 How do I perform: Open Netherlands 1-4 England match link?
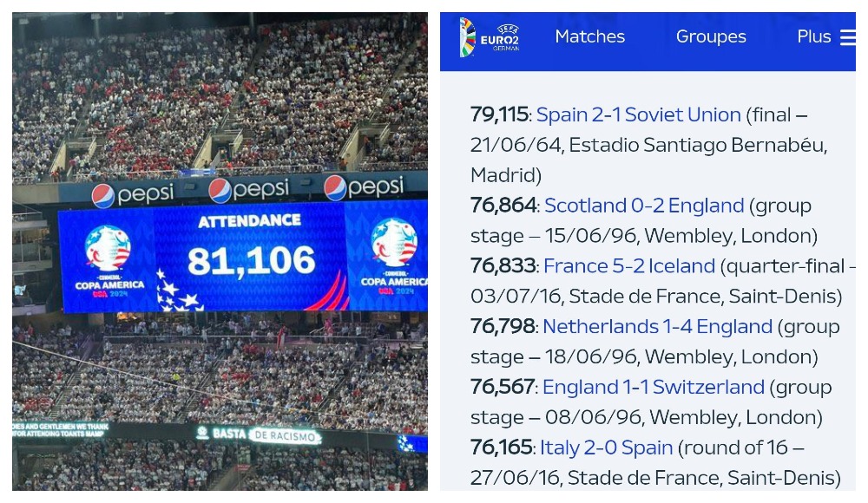(657, 326)
